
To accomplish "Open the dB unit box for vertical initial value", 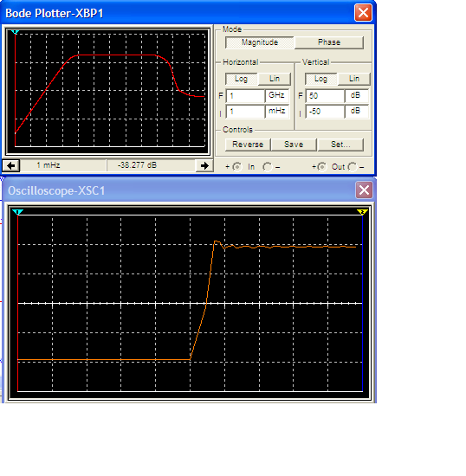I will click(357, 111).
